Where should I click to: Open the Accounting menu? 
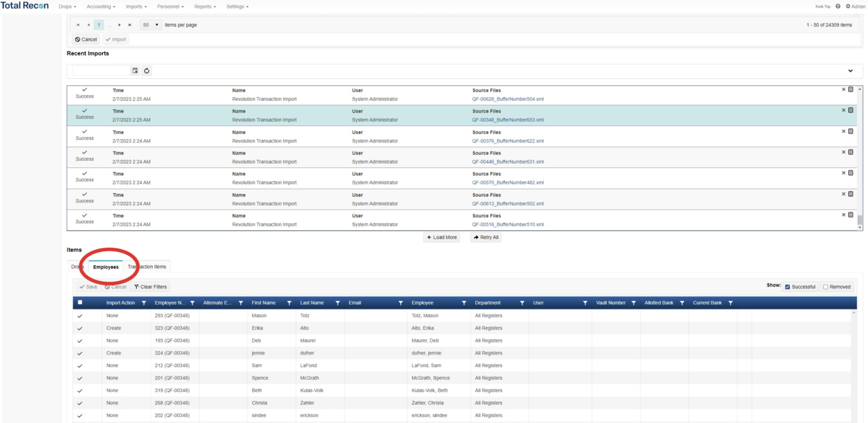(101, 6)
